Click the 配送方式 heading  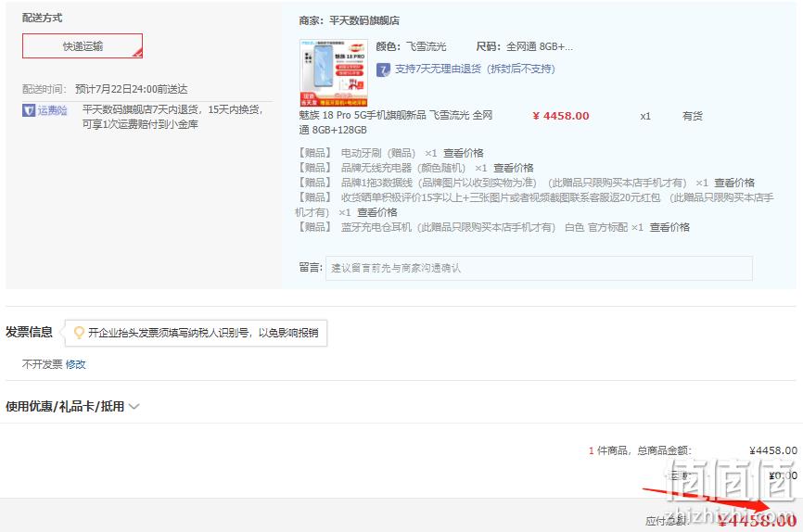pos(42,18)
